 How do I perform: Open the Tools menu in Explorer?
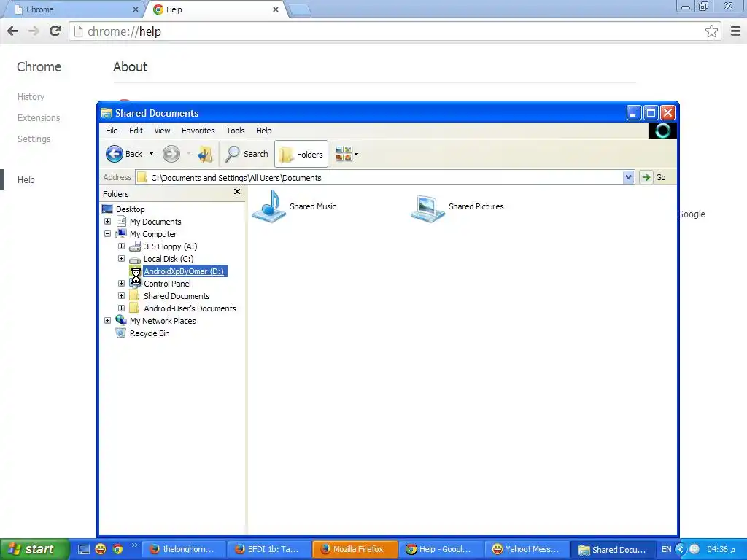point(236,131)
